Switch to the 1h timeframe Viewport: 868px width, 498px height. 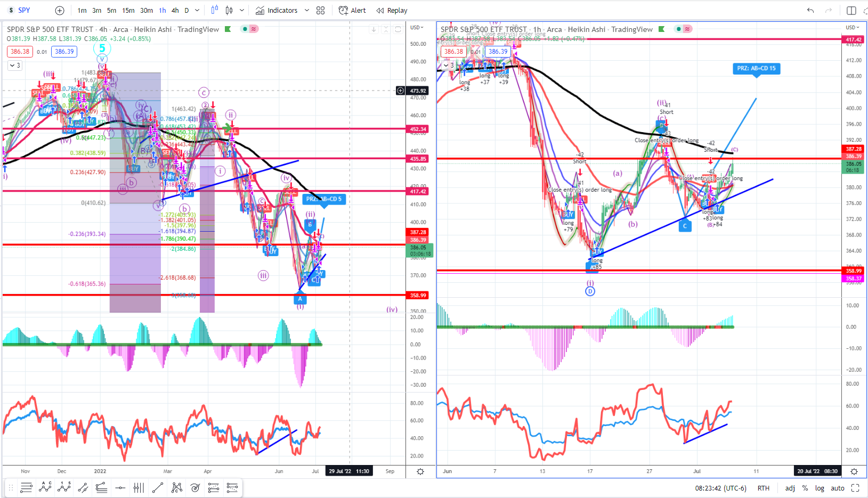(163, 10)
